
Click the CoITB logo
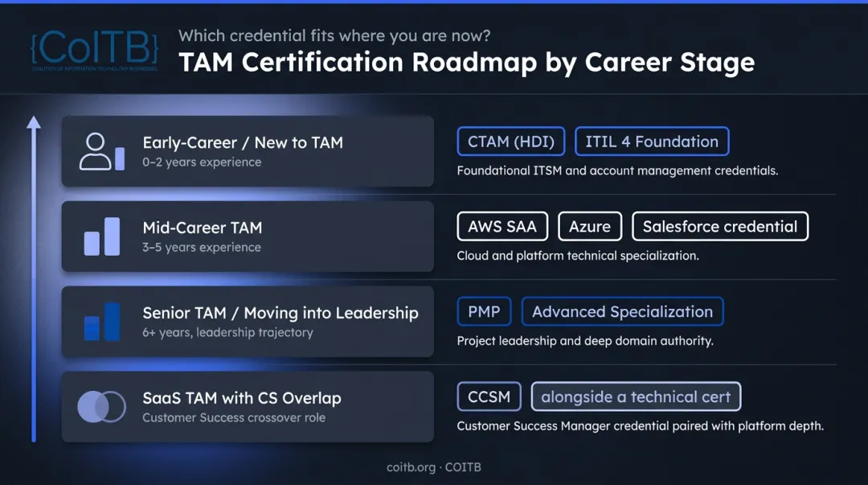pyautogui.click(x=94, y=50)
